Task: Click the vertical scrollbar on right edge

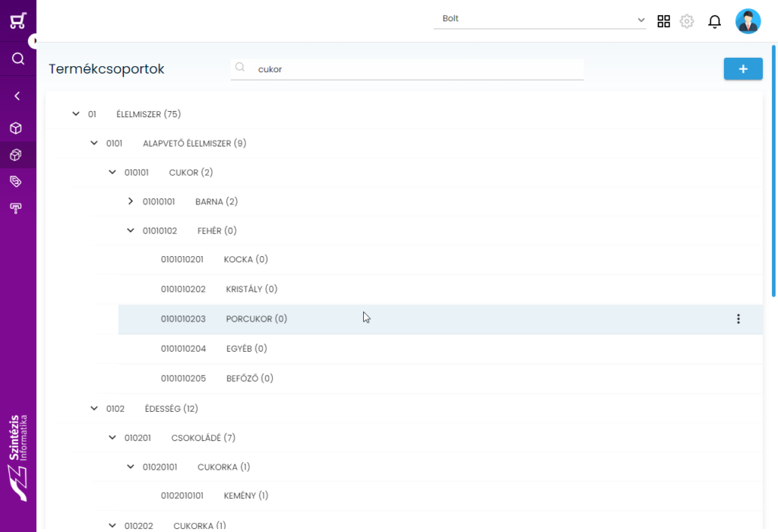Action: pos(773,171)
